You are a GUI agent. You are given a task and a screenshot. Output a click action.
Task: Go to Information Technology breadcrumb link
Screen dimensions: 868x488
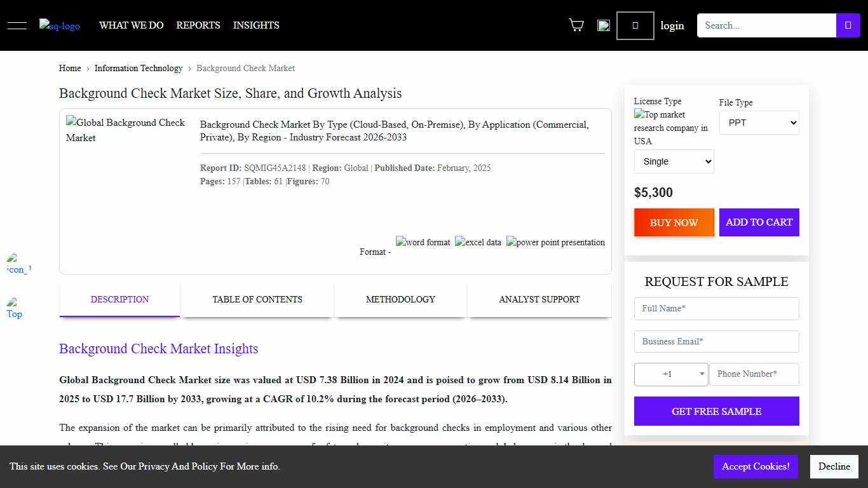139,68
